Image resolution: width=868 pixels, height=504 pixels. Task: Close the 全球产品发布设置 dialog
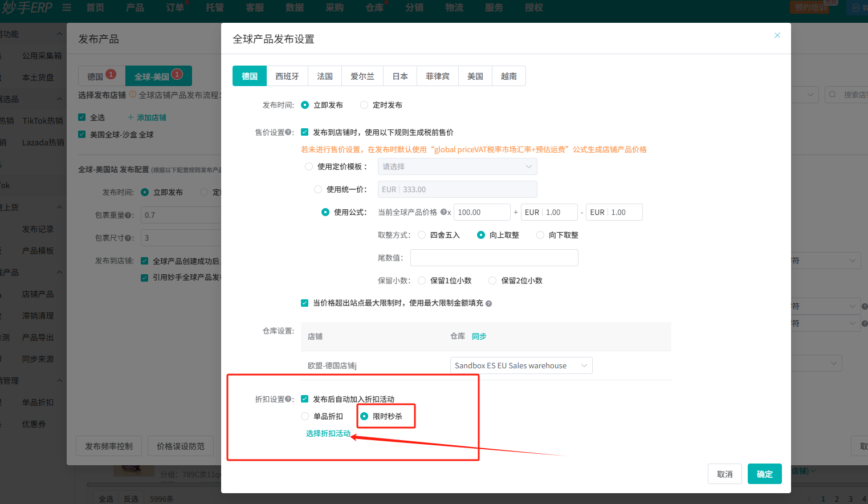777,35
